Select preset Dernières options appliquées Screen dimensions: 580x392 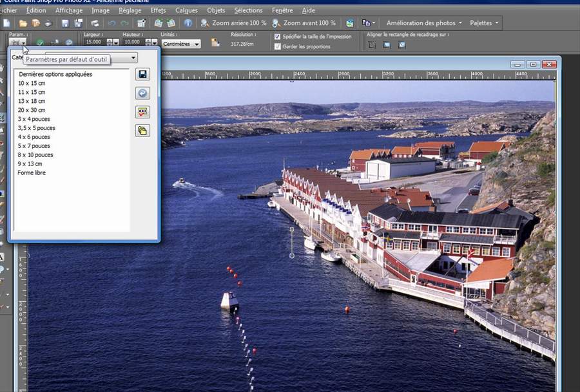click(55, 74)
